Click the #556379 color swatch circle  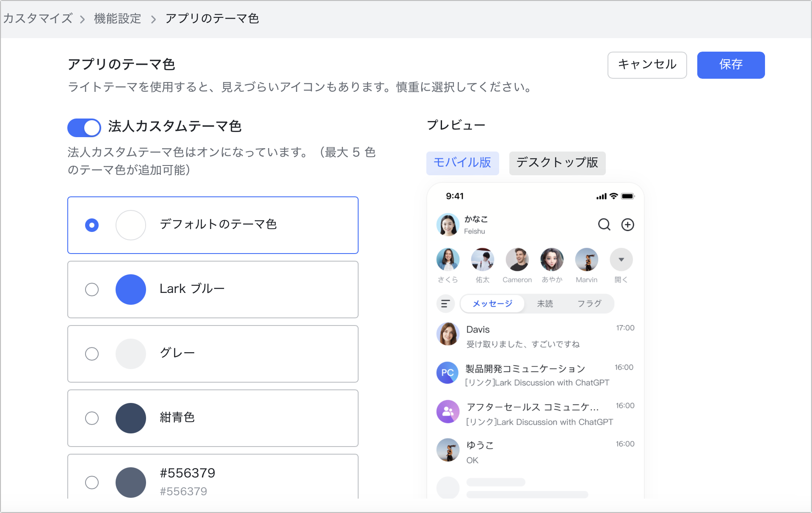pyautogui.click(x=131, y=482)
